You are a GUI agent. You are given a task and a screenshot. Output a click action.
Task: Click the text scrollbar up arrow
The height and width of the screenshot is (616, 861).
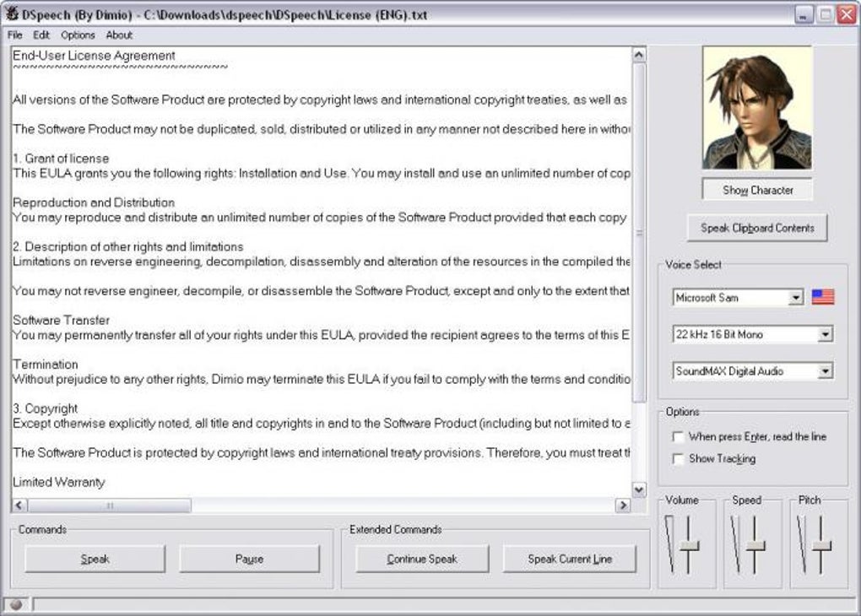pyautogui.click(x=639, y=55)
